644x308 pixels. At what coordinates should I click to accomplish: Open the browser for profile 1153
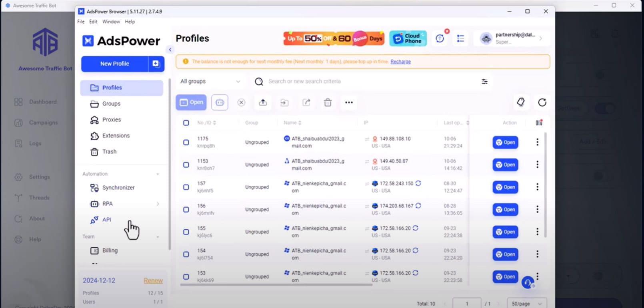point(505,165)
